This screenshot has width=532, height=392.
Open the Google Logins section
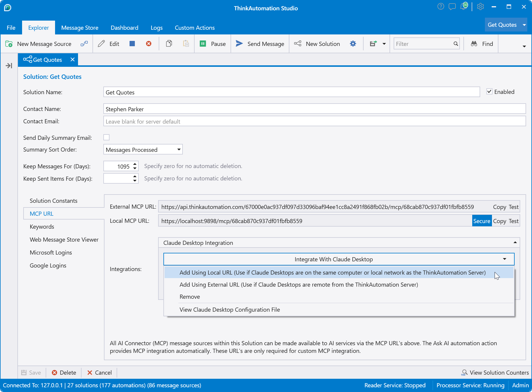[48, 265]
